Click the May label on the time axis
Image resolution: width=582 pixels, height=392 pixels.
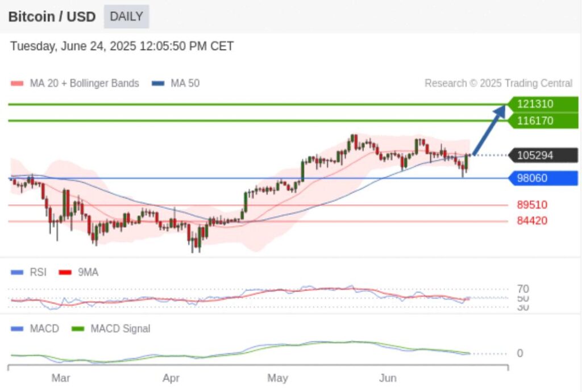(277, 378)
